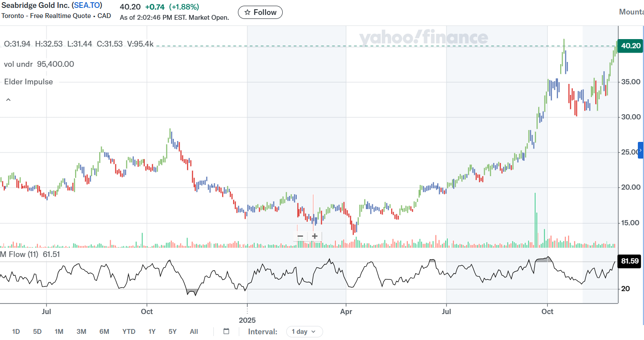The width and height of the screenshot is (644, 340).
Task: Select the YTD chart range
Action: click(x=129, y=331)
